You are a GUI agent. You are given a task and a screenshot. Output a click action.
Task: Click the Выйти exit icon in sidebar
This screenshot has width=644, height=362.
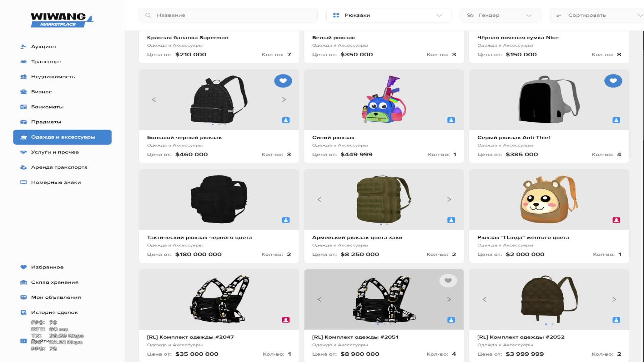(x=23, y=341)
